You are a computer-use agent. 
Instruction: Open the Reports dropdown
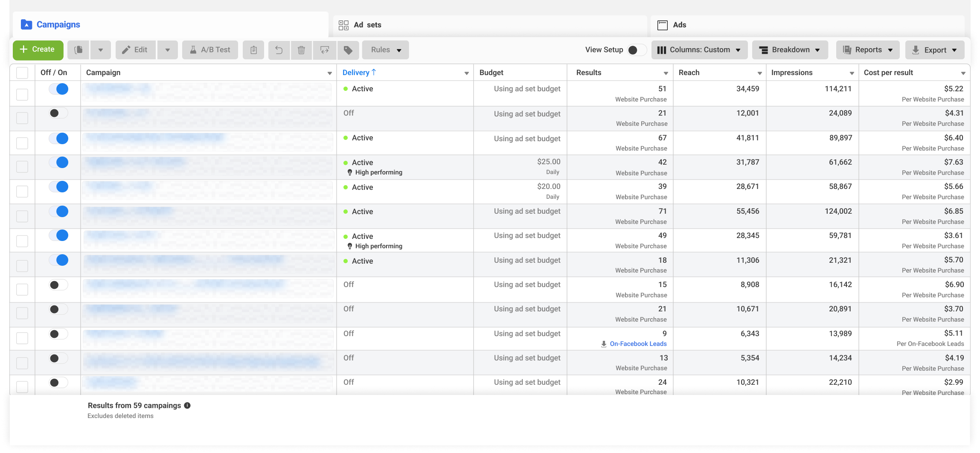[868, 50]
